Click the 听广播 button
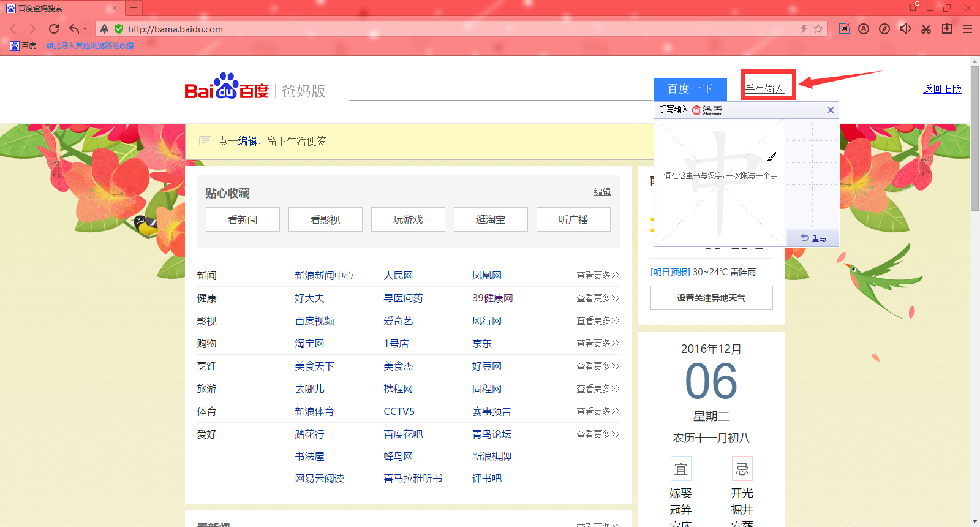This screenshot has height=527, width=980. pyautogui.click(x=573, y=219)
